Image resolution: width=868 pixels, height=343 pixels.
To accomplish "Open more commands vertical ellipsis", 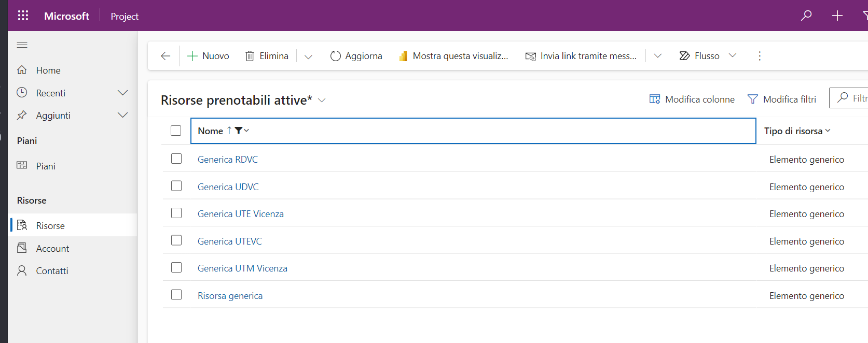I will click(760, 56).
